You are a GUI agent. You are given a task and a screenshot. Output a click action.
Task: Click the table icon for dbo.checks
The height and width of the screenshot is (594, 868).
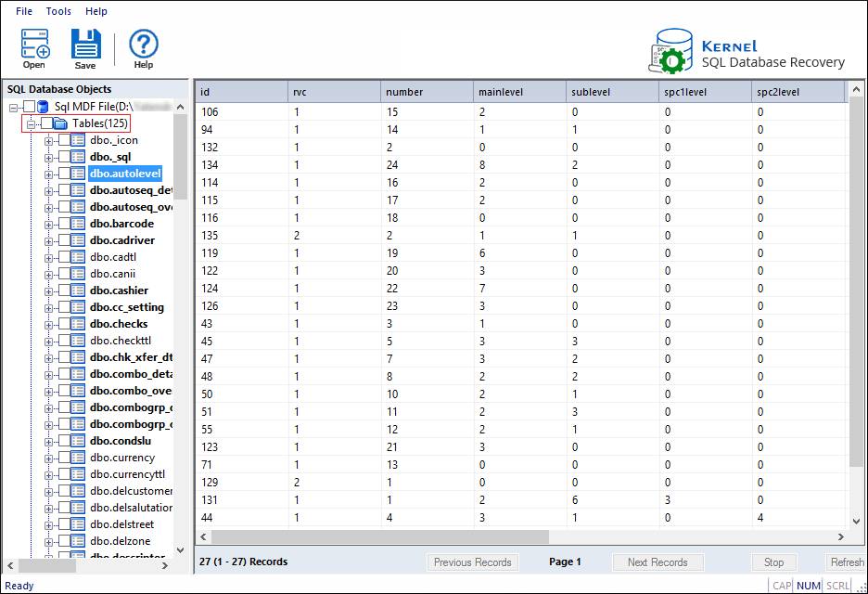pyautogui.click(x=78, y=324)
